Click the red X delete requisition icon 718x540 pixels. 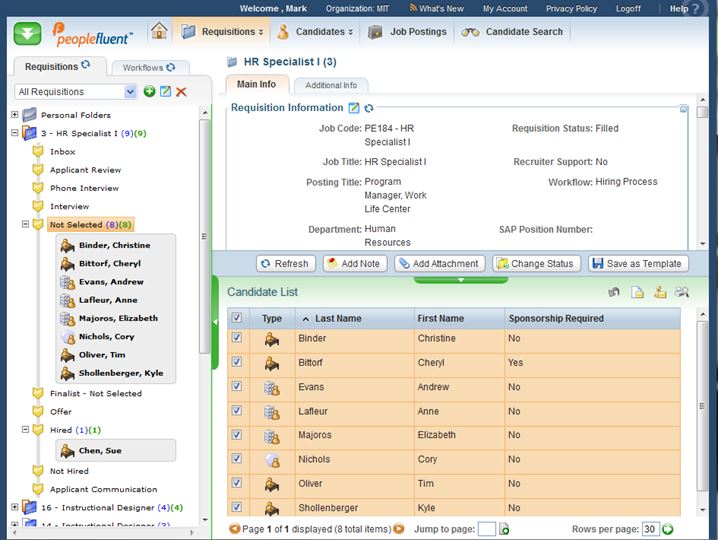point(181,92)
